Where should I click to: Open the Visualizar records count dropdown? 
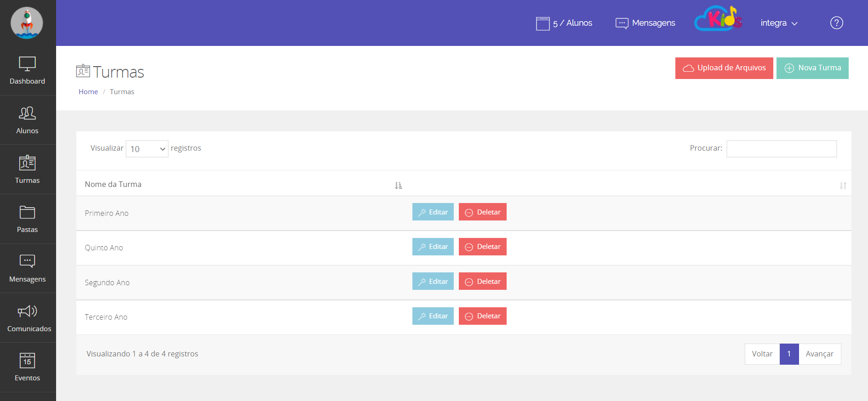tap(147, 149)
